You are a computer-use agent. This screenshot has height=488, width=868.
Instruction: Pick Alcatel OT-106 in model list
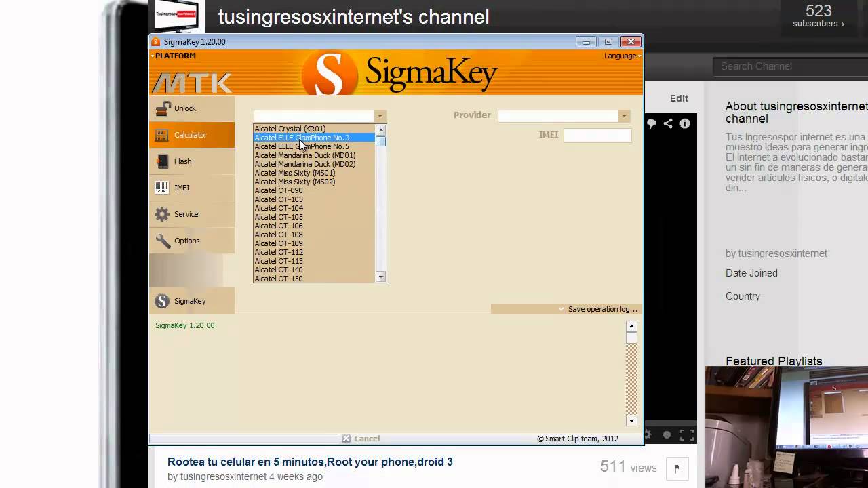tap(314, 226)
